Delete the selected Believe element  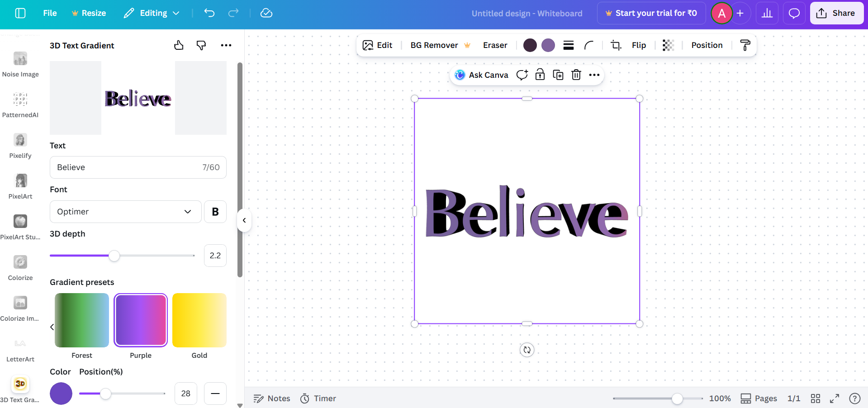point(576,75)
